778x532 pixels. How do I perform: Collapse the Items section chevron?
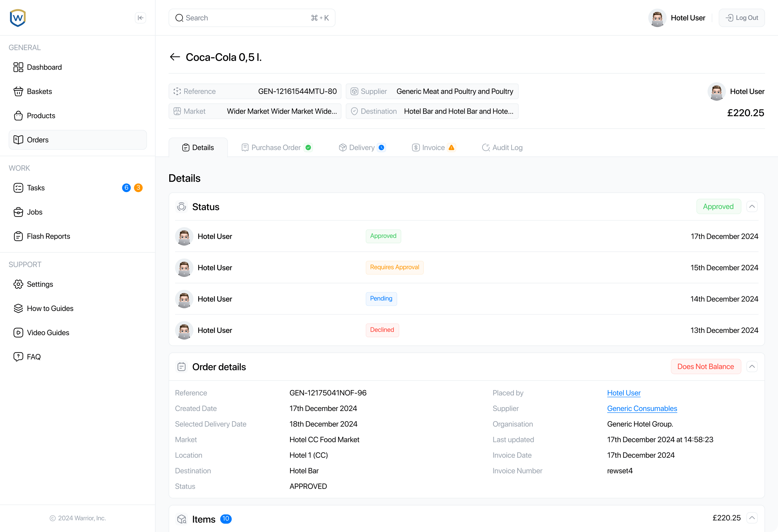[752, 518]
